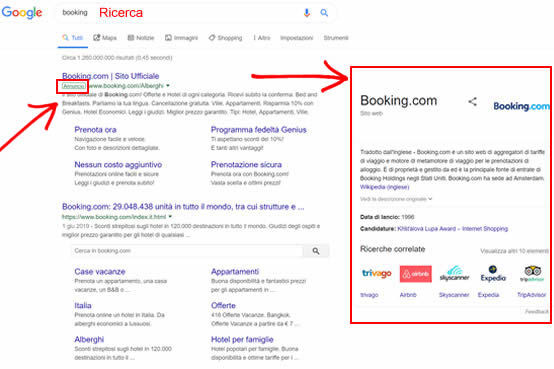Switch to the Immagini tab
This screenshot has width=554, height=369.
click(x=182, y=38)
